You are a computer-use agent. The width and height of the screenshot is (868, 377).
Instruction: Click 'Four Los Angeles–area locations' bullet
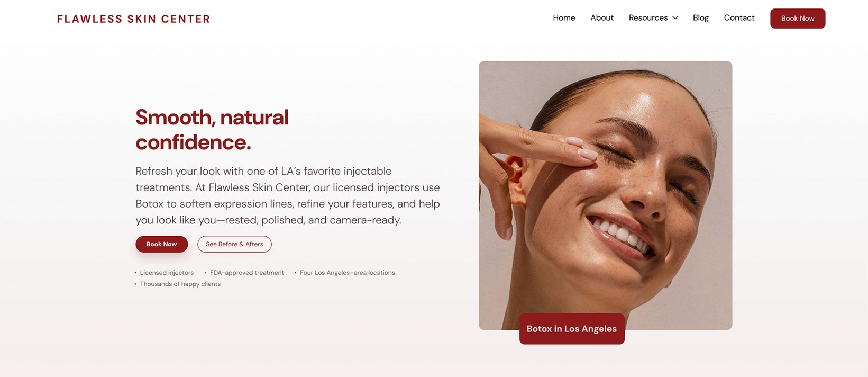[348, 273]
